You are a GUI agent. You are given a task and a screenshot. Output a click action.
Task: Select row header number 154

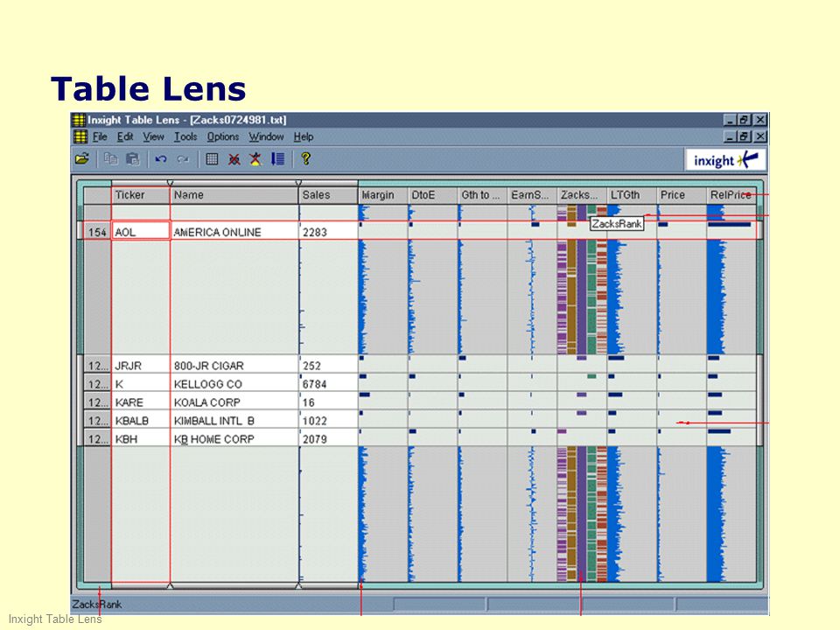[x=97, y=231]
